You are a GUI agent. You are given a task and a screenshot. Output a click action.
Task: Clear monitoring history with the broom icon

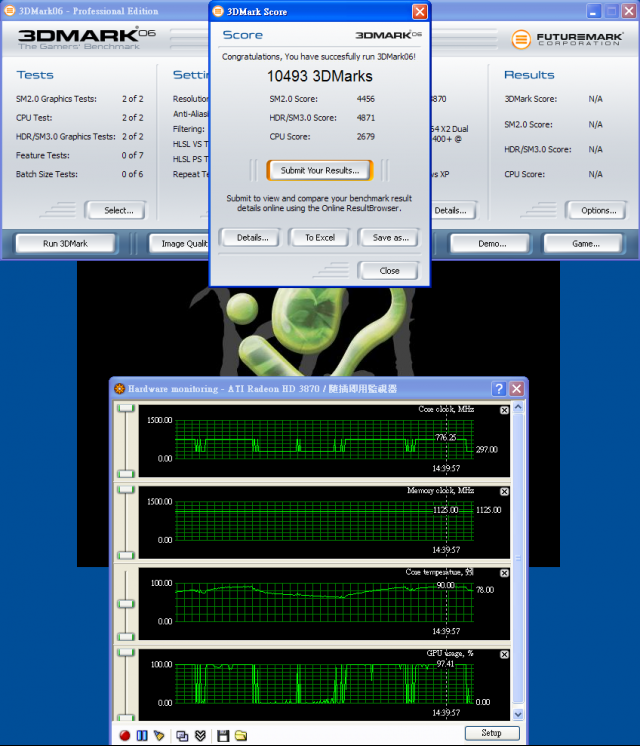[x=159, y=736]
